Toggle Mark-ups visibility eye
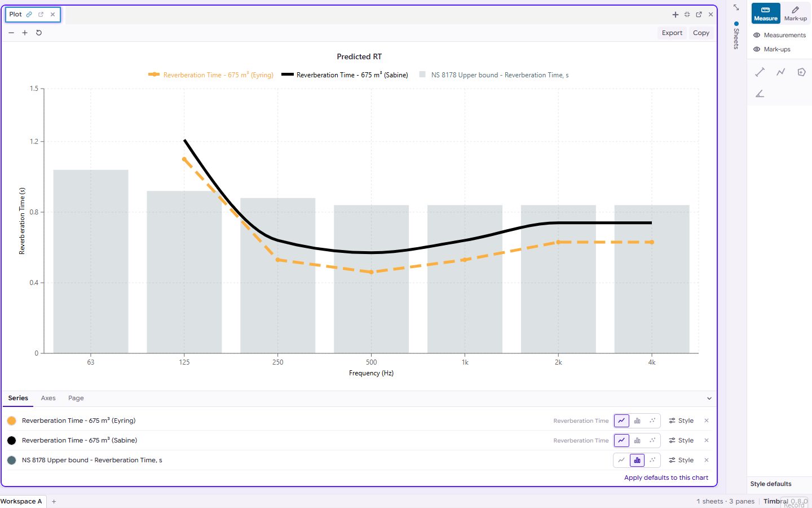This screenshot has width=812, height=508. pyautogui.click(x=757, y=49)
